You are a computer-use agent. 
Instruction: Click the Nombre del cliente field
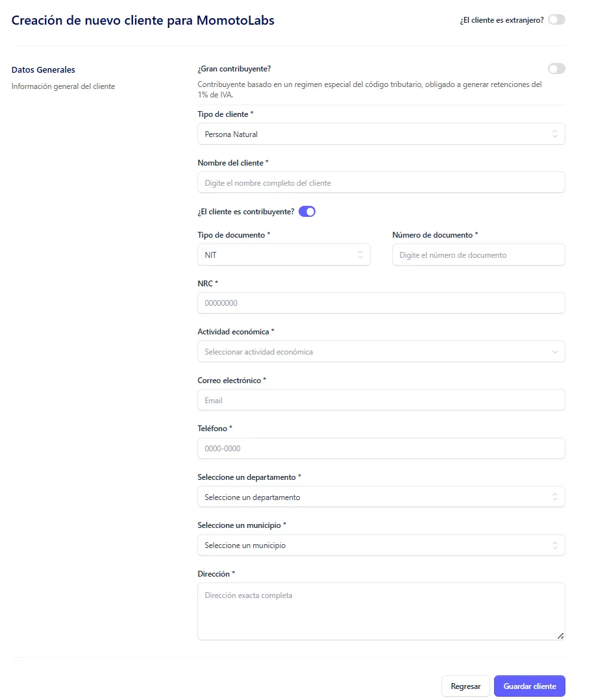click(380, 183)
